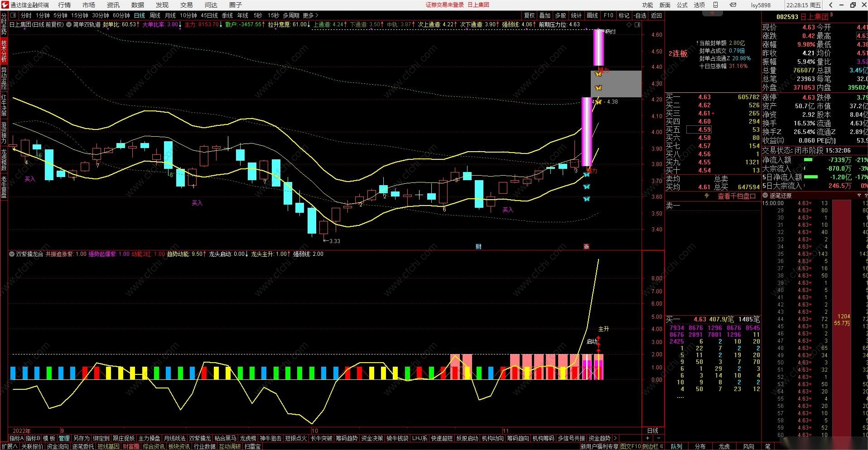Image resolution: width=868 pixels, height=450 pixels.
Task: Expand 更多 period options
Action: point(310,15)
